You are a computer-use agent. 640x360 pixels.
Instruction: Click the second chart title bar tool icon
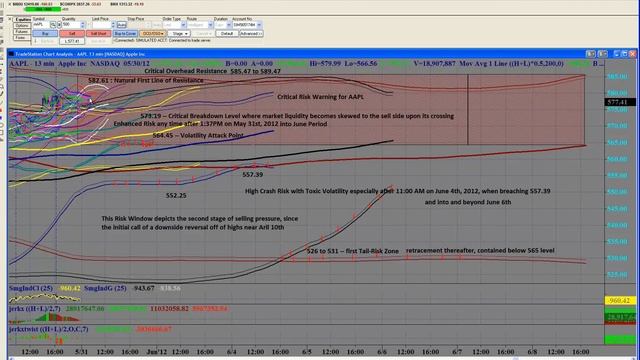point(602,54)
